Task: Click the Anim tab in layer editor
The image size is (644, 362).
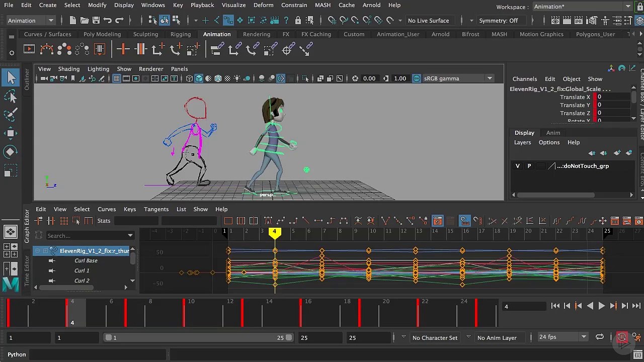Action: click(x=553, y=133)
